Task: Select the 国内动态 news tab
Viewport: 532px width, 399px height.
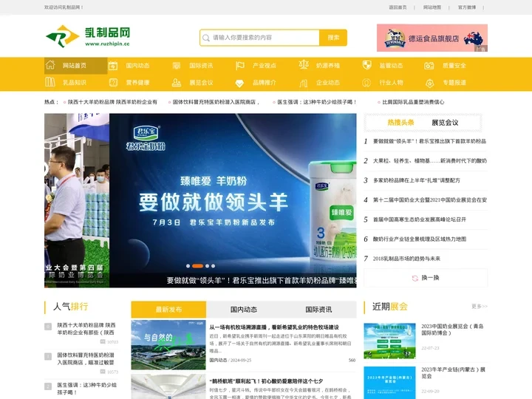Action: coord(244,310)
